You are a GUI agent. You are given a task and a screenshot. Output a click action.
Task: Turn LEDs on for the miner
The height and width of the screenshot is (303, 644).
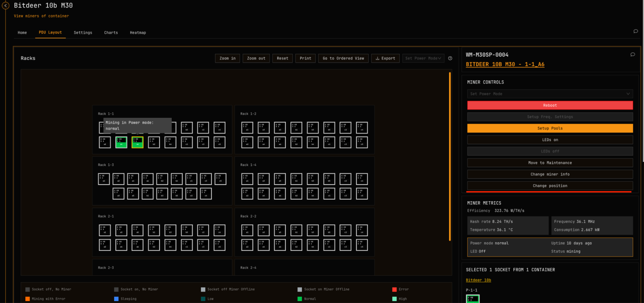[x=550, y=140]
